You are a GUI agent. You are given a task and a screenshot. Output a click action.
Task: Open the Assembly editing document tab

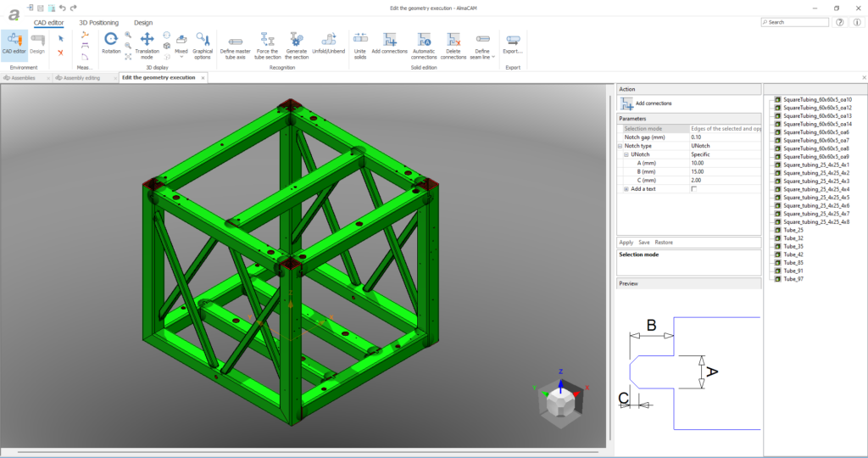pos(80,77)
